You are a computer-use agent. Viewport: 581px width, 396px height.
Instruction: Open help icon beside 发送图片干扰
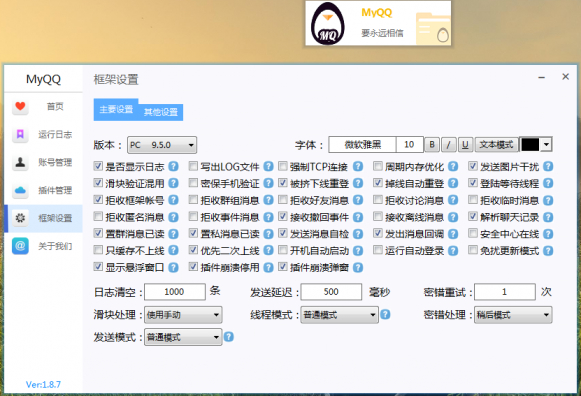point(548,167)
